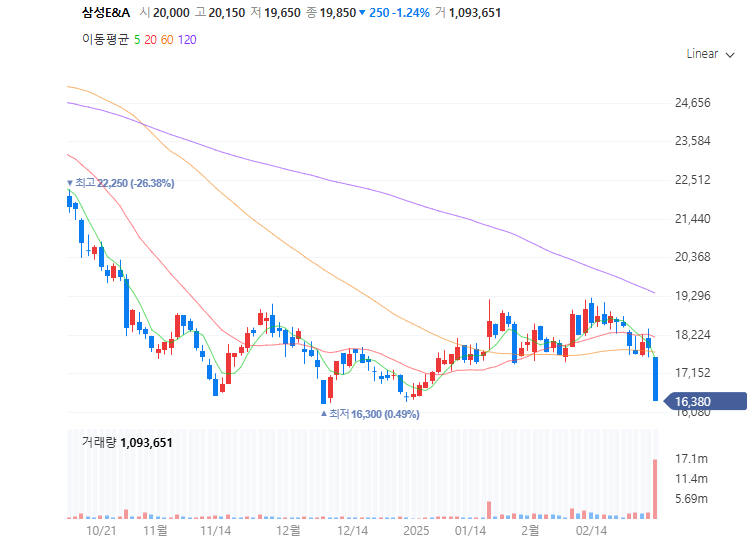Viewport: 755px width, 557px height.
Task: Click the 23,584 price axis label
Action: pyautogui.click(x=692, y=141)
